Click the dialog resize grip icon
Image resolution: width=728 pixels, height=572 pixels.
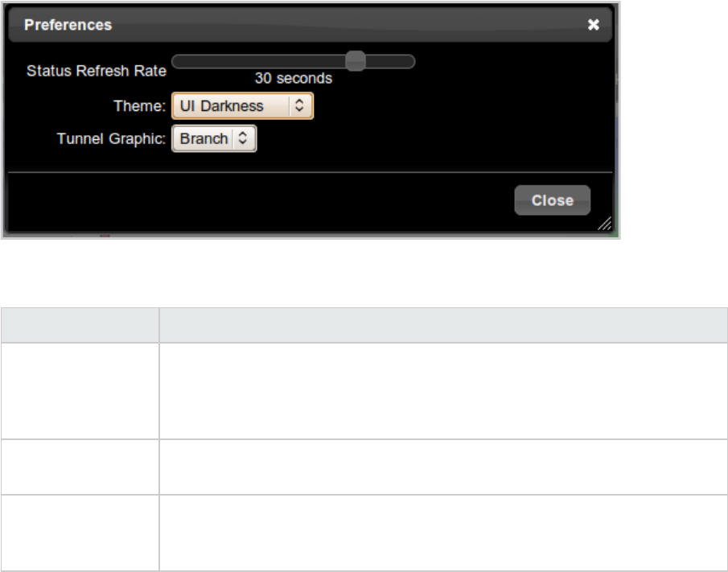[604, 224]
